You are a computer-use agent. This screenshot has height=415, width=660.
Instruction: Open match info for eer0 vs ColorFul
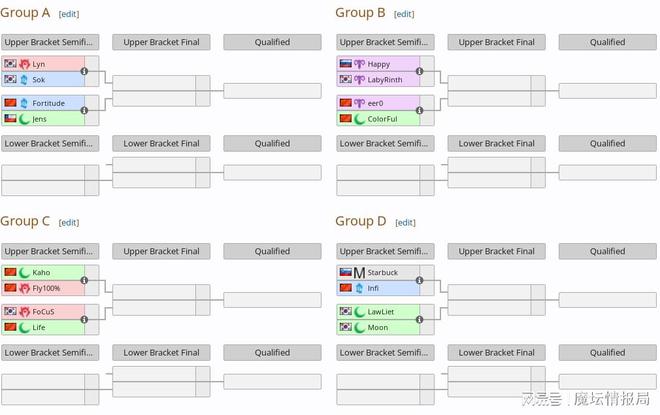point(419,110)
